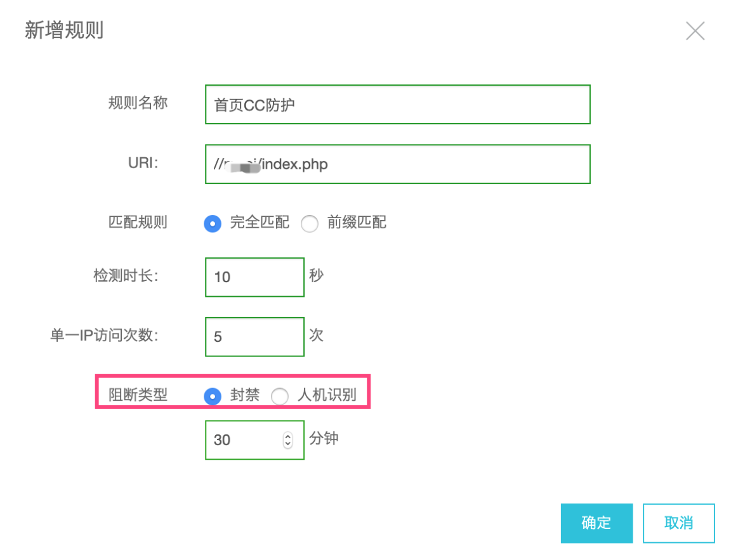
Task: Click the 新增规则 dialog title
Action: [63, 30]
